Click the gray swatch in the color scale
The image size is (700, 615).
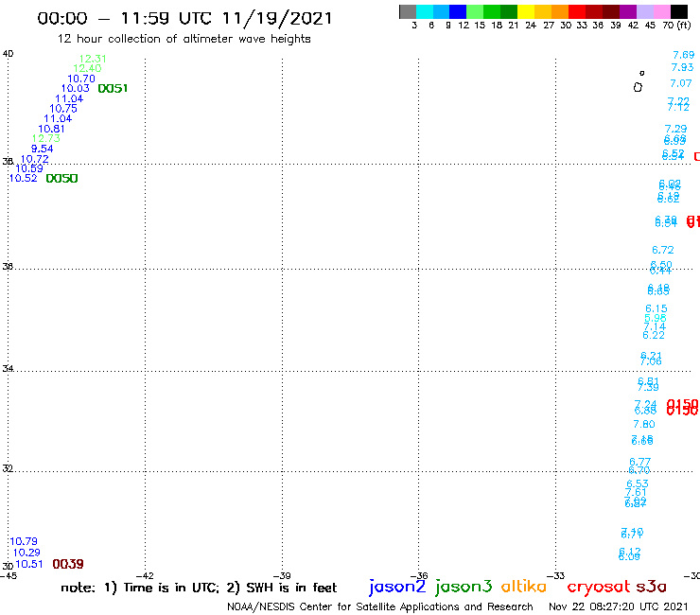tap(408, 11)
